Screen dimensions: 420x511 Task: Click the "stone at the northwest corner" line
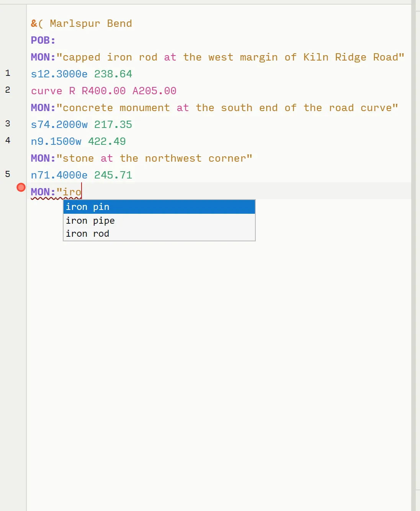[141, 159]
